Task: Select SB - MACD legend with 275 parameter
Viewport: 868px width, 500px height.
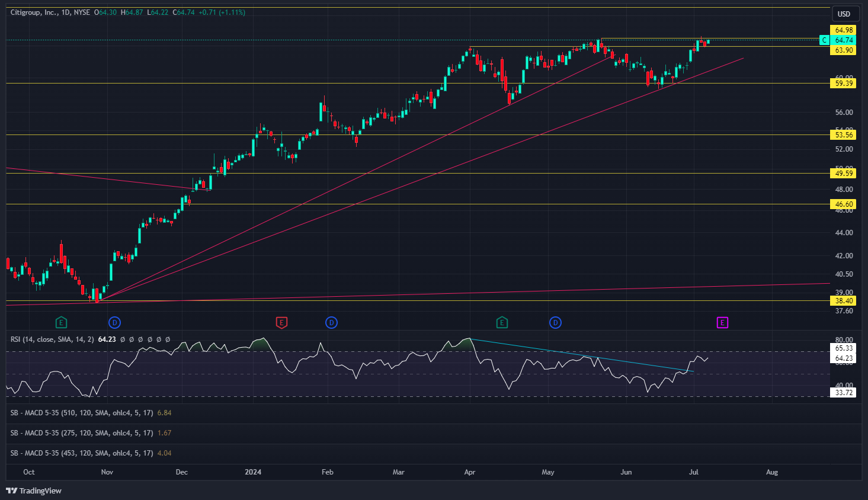Action: click(82, 433)
